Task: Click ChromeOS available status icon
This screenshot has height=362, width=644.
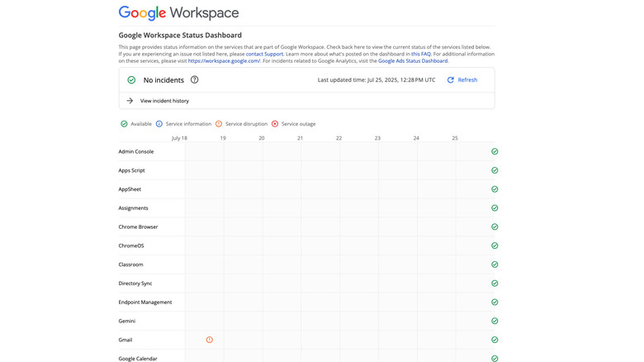Action: pos(495,245)
